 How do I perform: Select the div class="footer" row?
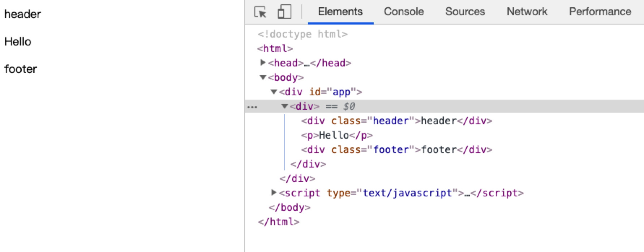click(x=397, y=149)
